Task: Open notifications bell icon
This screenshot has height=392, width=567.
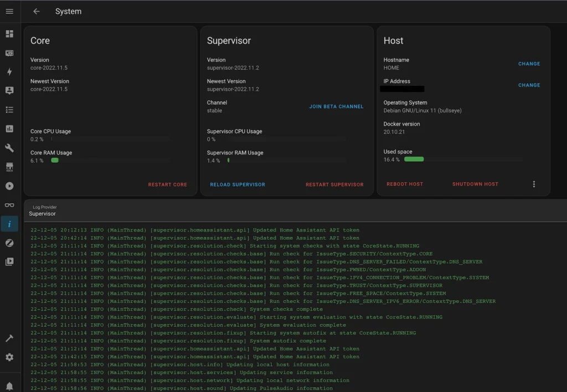Action: tap(9, 386)
